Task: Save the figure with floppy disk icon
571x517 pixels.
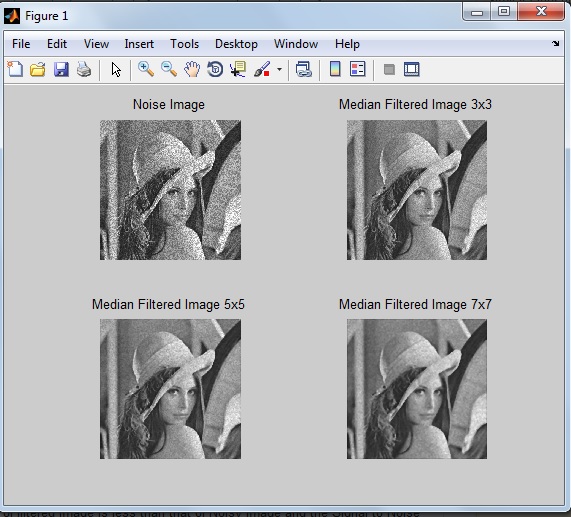Action: [61, 69]
